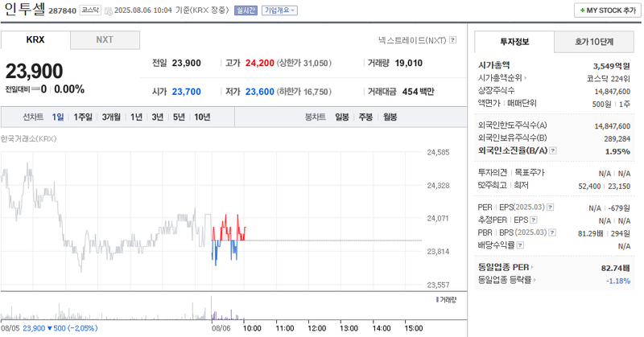644x337 pixels.
Task: Click the current price 23,900 headline
Action: pos(34,71)
